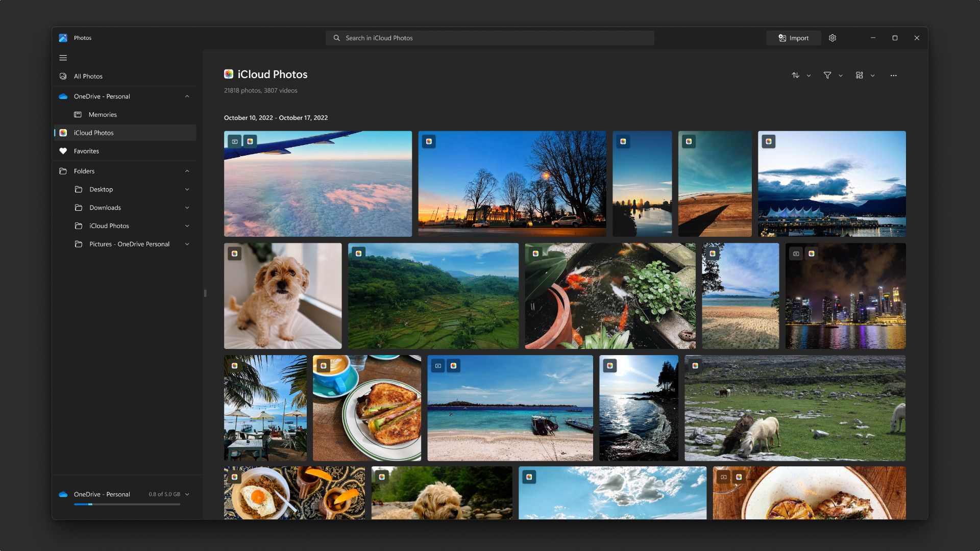
Task: Search in iCloud Photos input field
Action: tap(489, 37)
